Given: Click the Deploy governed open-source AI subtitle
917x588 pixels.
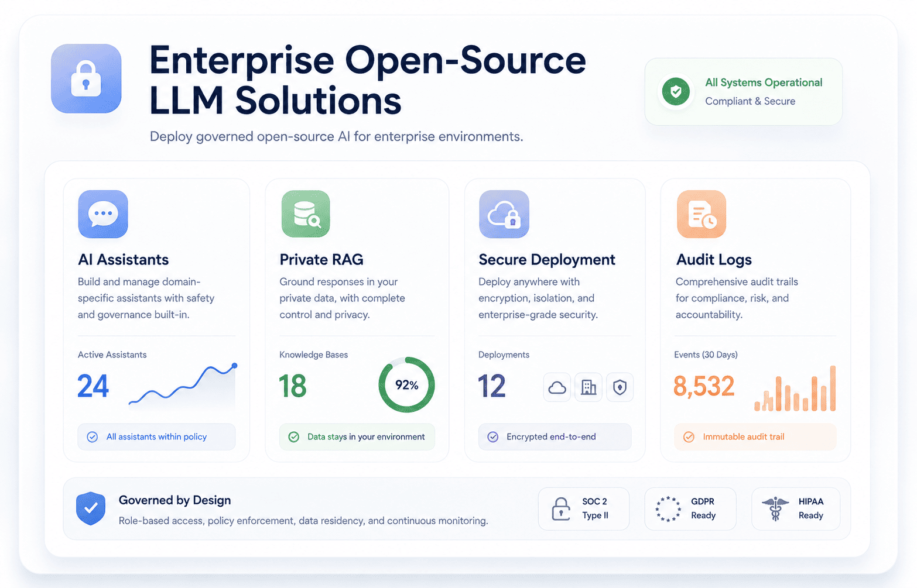Looking at the screenshot, I should [x=337, y=136].
